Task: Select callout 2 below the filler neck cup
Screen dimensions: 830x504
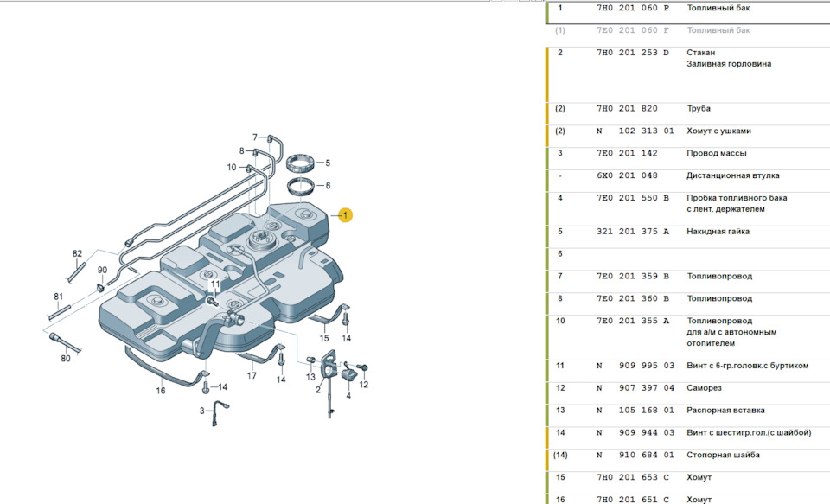Action: tap(317, 390)
